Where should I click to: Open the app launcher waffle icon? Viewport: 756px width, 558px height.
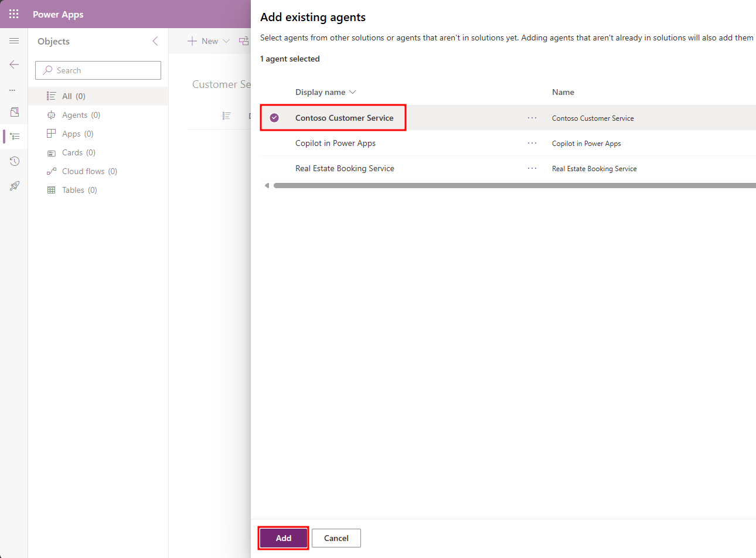pyautogui.click(x=14, y=14)
